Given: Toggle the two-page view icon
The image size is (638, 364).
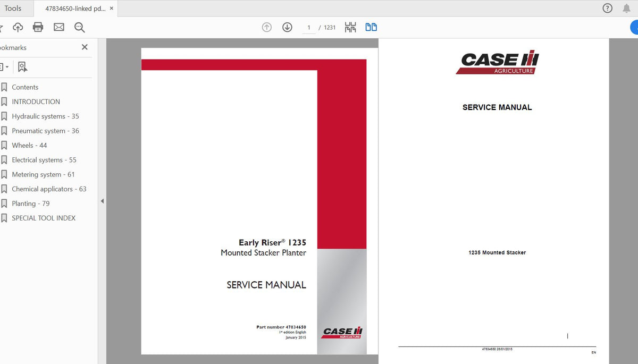Looking at the screenshot, I should point(371,27).
